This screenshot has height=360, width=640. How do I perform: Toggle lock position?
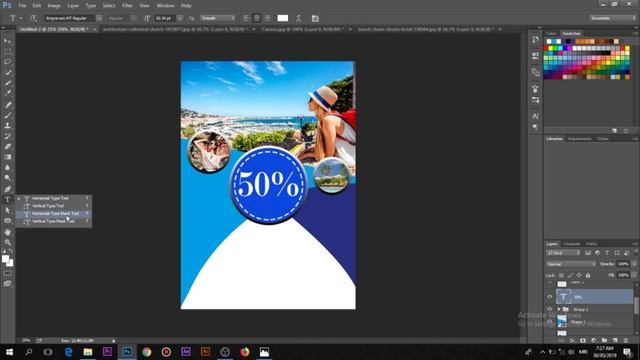point(579,275)
